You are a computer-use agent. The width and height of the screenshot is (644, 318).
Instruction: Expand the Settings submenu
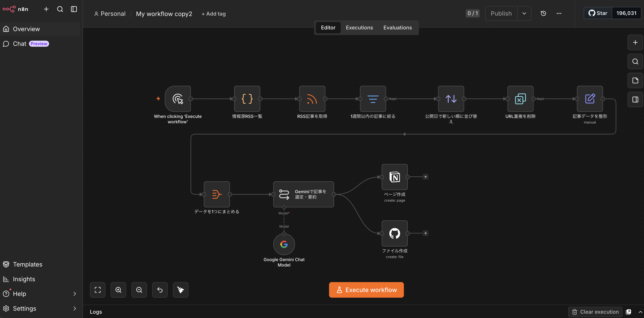75,308
